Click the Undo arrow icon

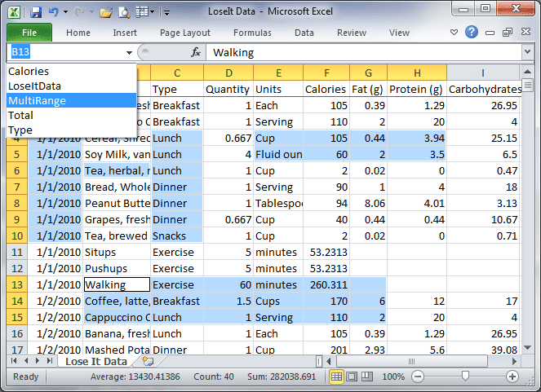pyautogui.click(x=54, y=12)
